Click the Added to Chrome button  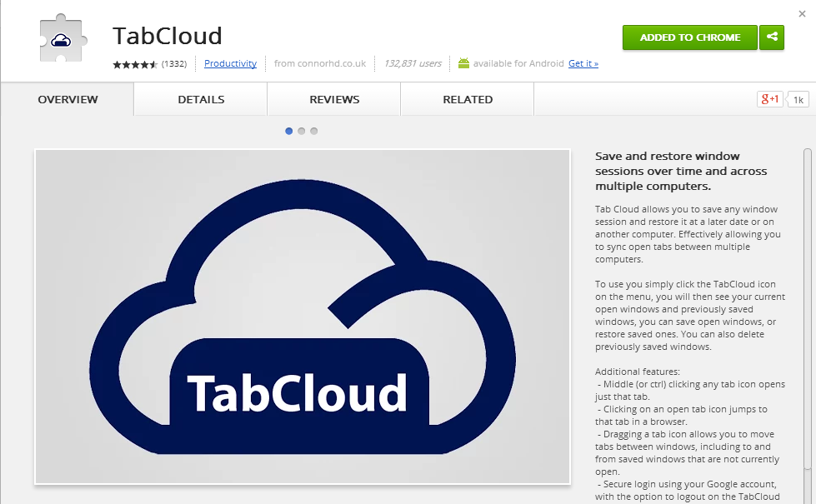click(689, 37)
